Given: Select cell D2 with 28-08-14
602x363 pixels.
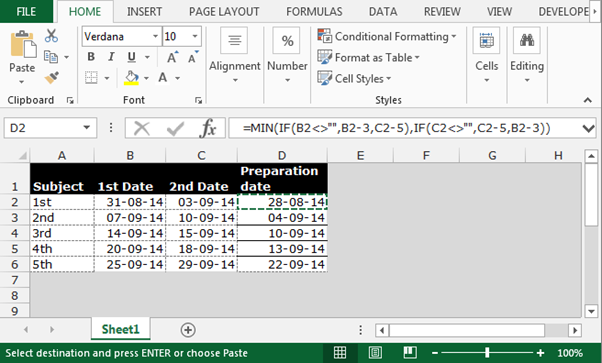Looking at the screenshot, I should [282, 202].
